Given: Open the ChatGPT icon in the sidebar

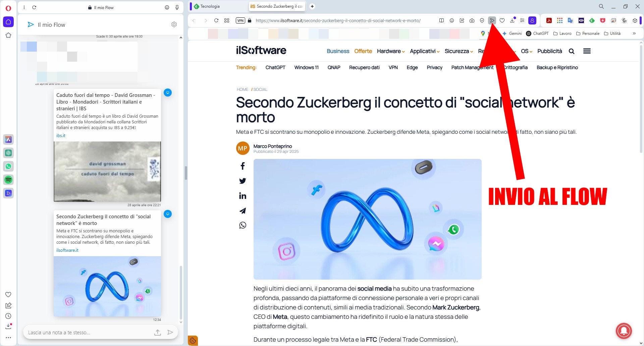Looking at the screenshot, I should pyautogui.click(x=8, y=153).
